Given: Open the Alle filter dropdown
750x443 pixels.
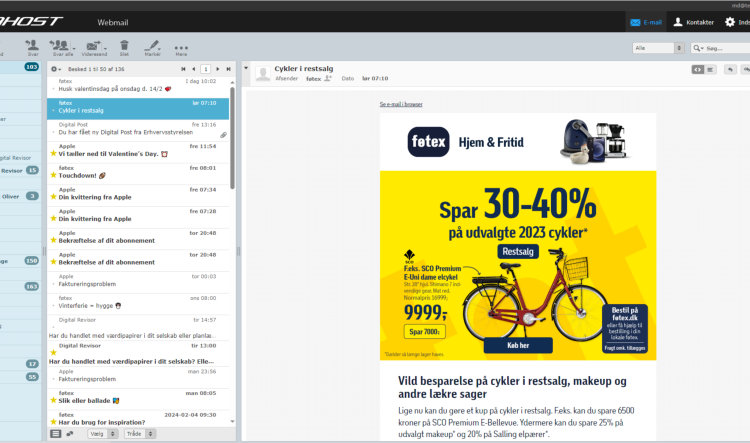Looking at the screenshot, I should pyautogui.click(x=658, y=48).
